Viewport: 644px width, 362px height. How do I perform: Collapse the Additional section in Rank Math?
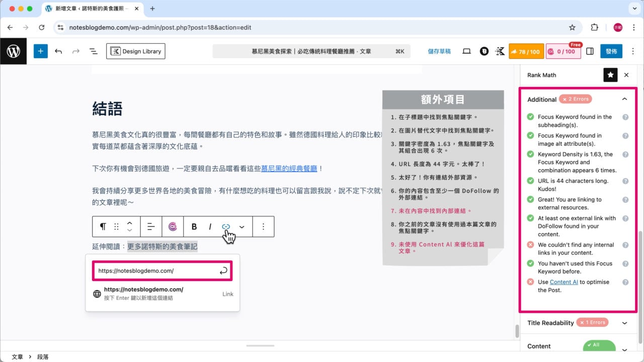[624, 99]
